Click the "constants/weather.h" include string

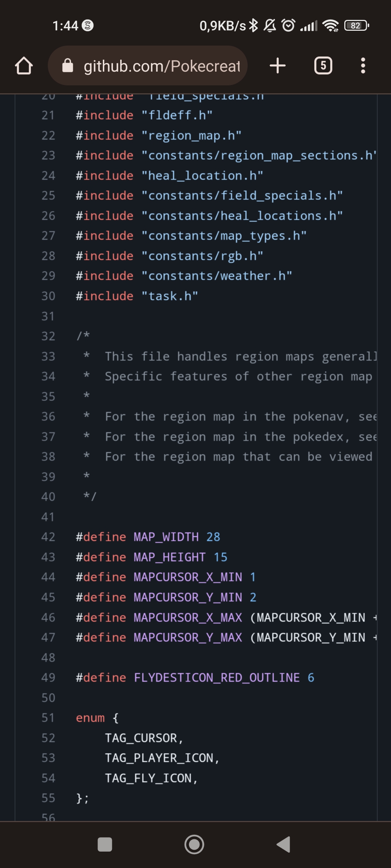[x=216, y=276]
